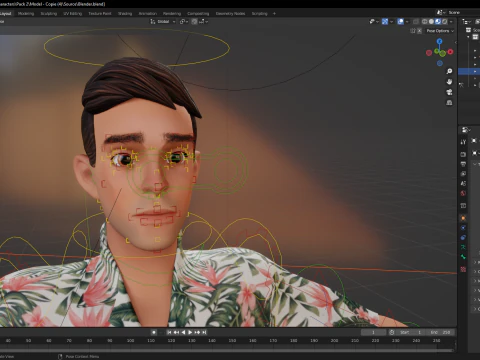Jump to next keyframe
The image size is (480, 360).
tap(197, 332)
